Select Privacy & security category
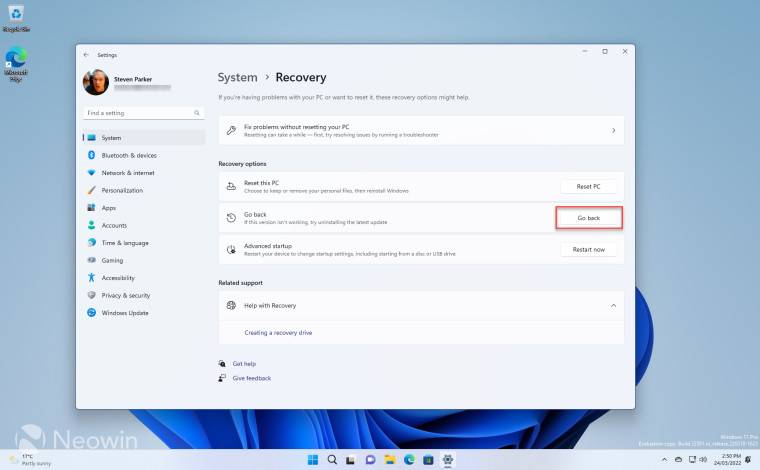The width and height of the screenshot is (760, 470). pos(125,295)
